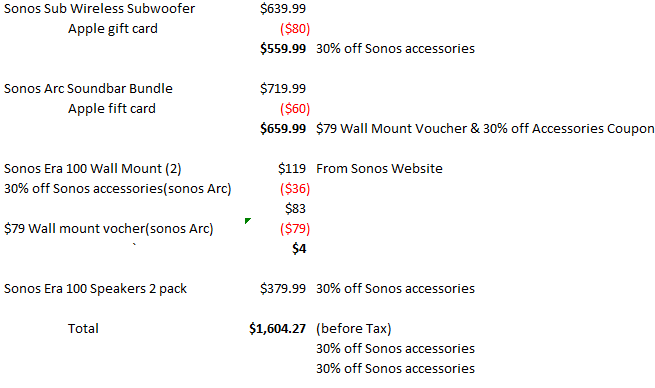
Task: Select the bold $659.99 subtotal cell
Action: [x=283, y=129]
